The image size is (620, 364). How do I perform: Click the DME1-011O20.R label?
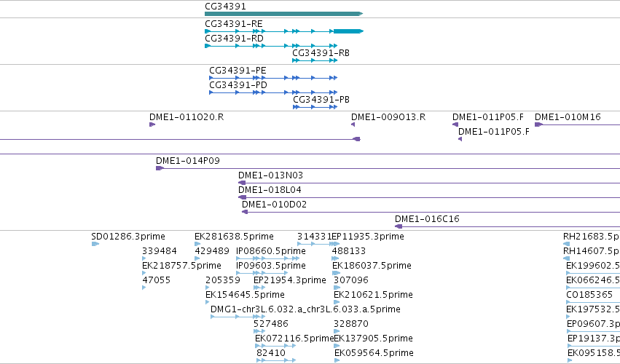[x=187, y=117]
